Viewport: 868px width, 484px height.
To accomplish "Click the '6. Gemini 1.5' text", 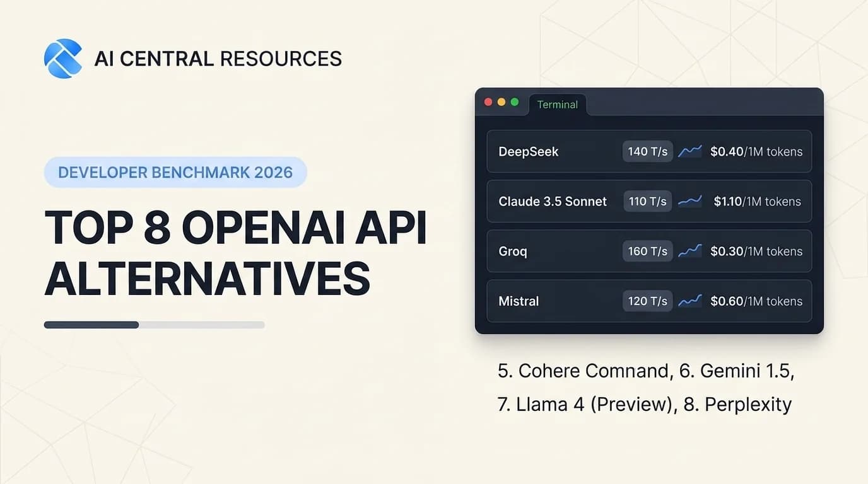I will [x=734, y=371].
